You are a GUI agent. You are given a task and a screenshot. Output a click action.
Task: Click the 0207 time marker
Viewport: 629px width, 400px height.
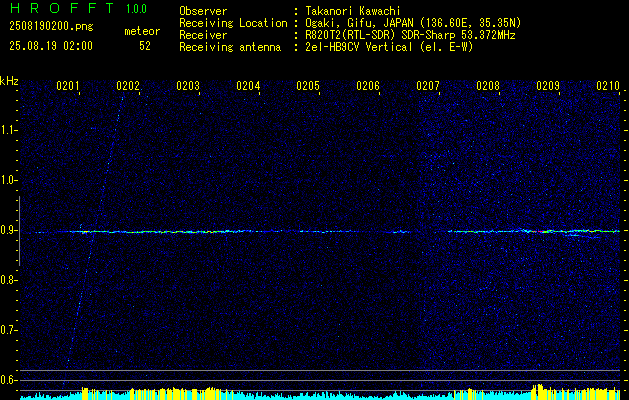click(x=428, y=86)
